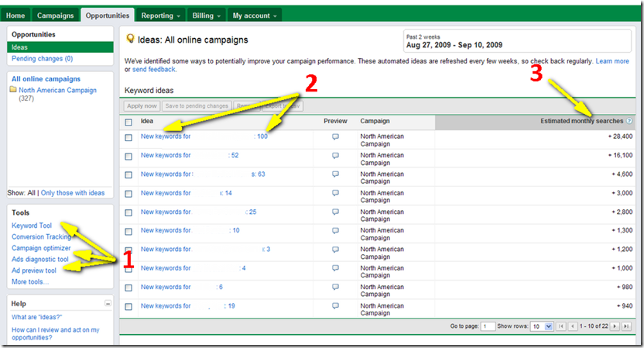Viewport: 644px width, 348px height.
Task: Open preview icon for the +1,200 searches row
Action: 336,250
